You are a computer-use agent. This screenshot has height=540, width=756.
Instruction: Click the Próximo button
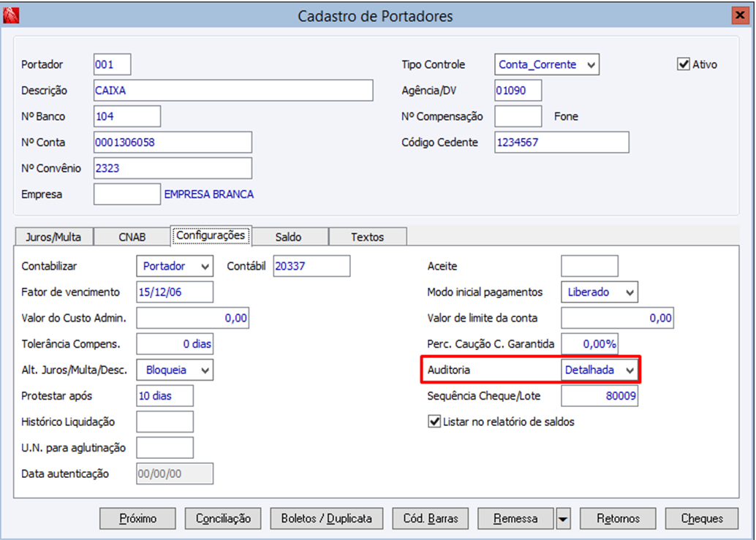pos(138,519)
